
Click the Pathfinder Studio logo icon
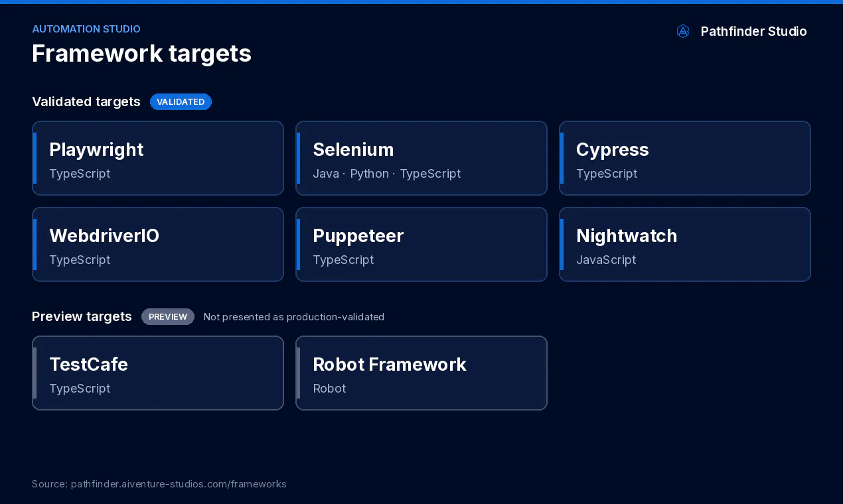point(683,31)
